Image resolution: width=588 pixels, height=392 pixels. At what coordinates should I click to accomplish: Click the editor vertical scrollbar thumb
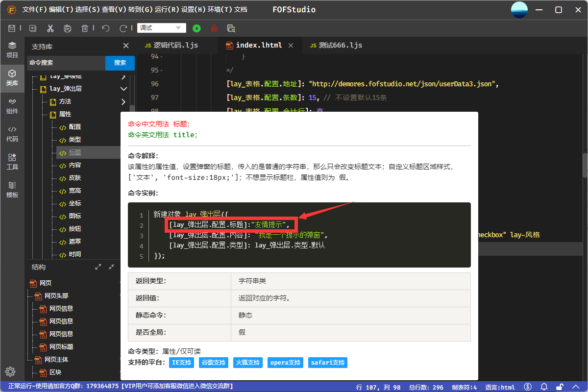pos(585,165)
